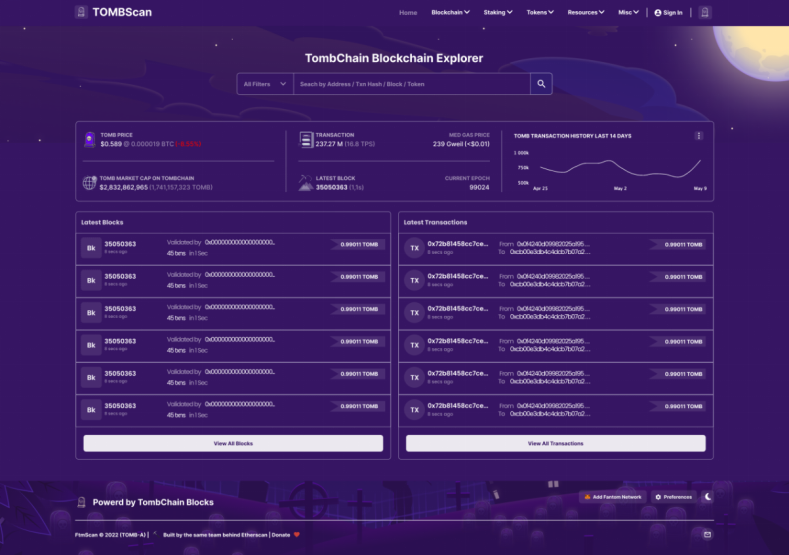Viewport: 789px width, 555px height.
Task: Expand the Blockchain menu
Action: (450, 13)
